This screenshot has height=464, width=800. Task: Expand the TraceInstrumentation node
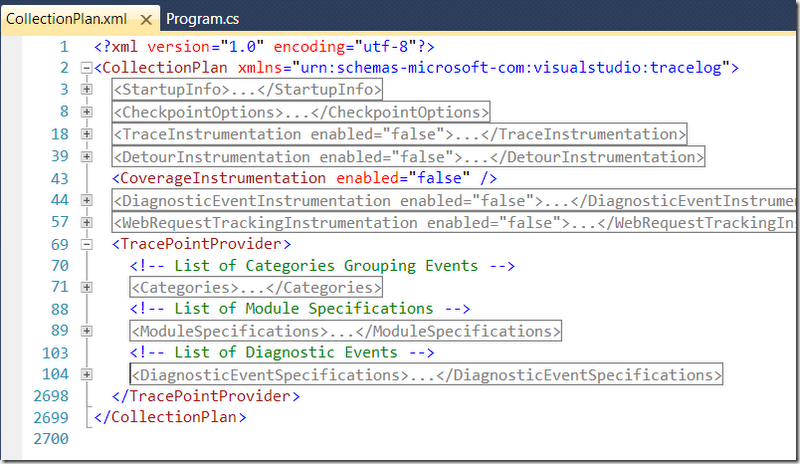(86, 134)
